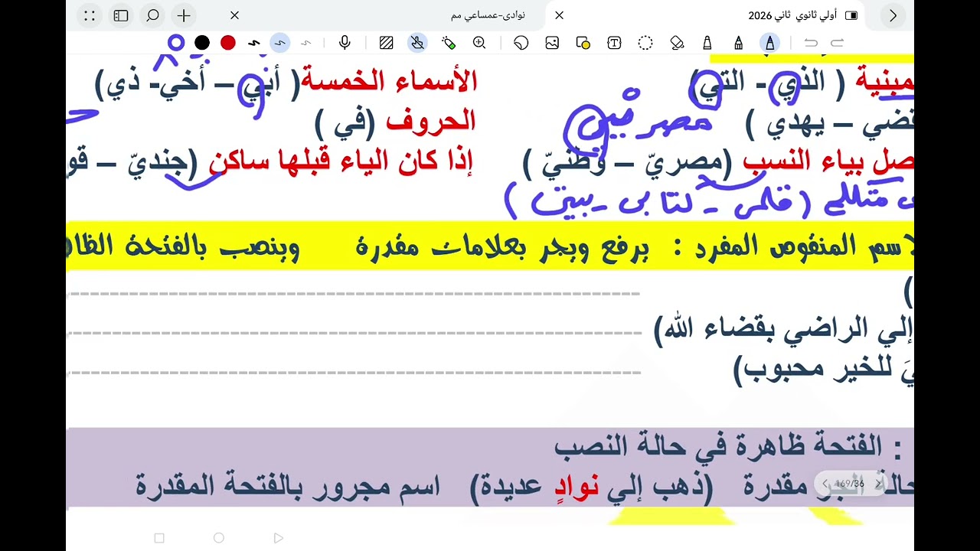This screenshot has height=551, width=980.
Task: Open the zoom magnifier plus tool
Action: pyautogui.click(x=479, y=43)
